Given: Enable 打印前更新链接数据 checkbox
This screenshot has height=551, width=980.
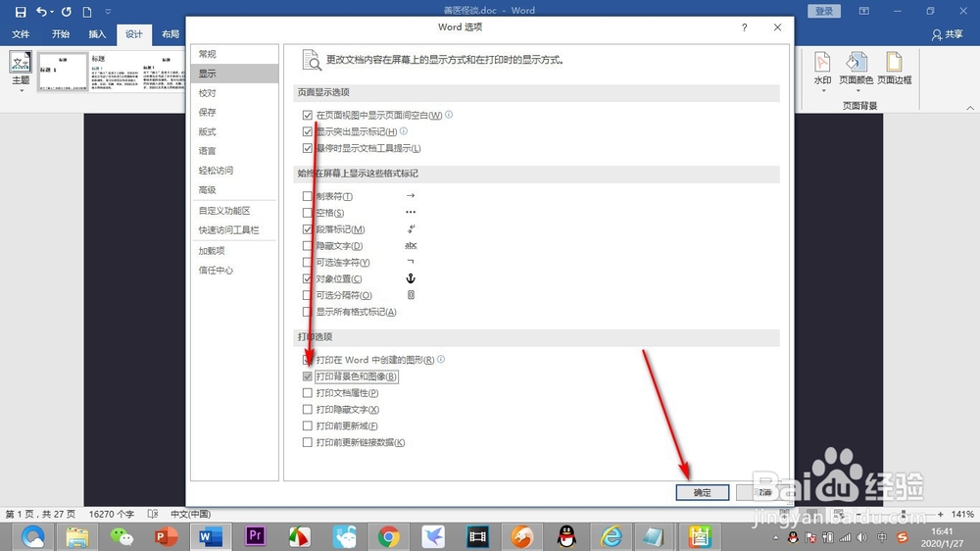Looking at the screenshot, I should (307, 442).
